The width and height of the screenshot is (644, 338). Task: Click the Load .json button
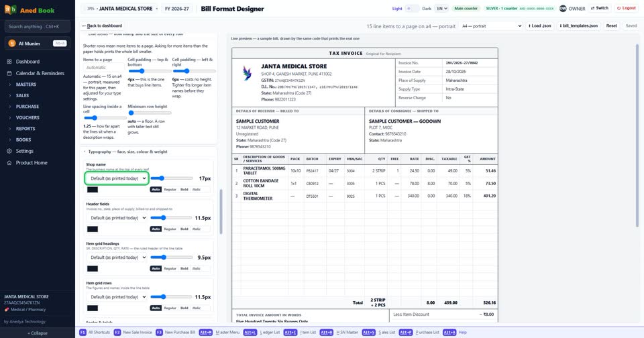539,26
